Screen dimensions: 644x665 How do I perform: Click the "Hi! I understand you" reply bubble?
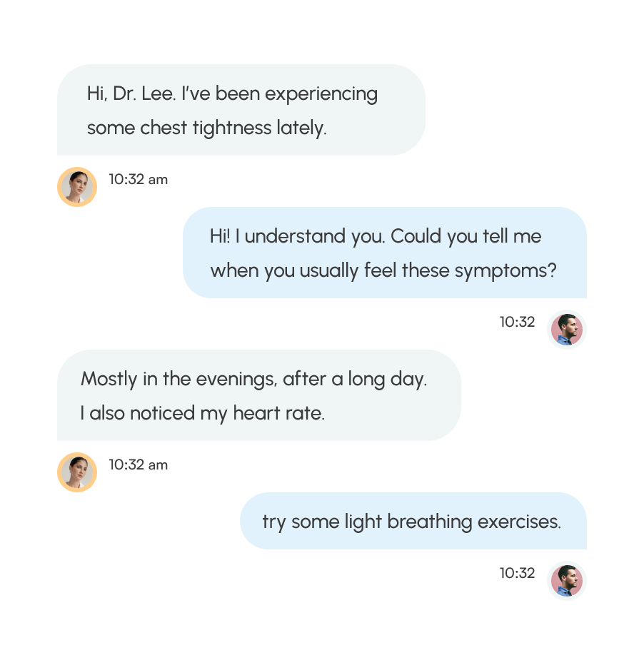384,253
